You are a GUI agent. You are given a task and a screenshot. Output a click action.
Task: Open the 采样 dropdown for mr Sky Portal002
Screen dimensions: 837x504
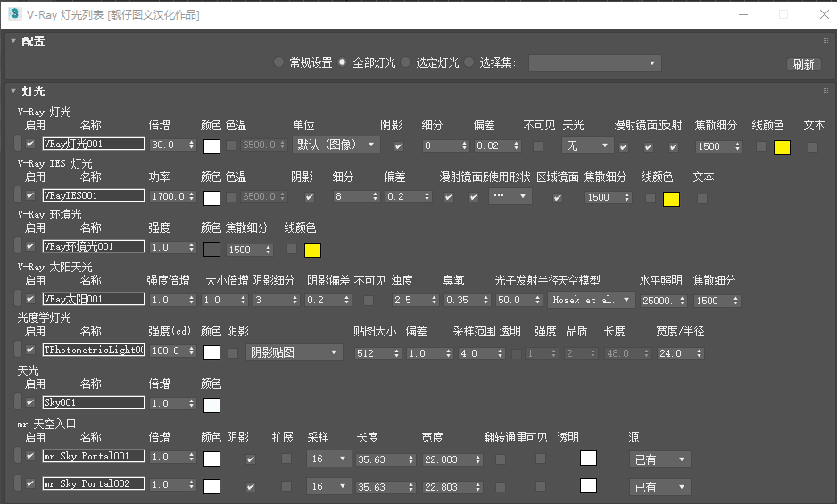click(x=329, y=486)
